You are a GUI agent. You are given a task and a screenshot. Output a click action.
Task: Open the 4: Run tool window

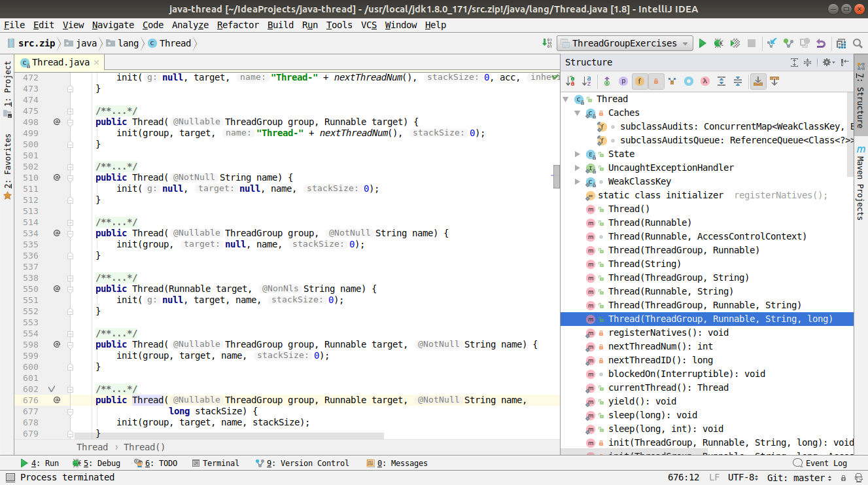click(x=40, y=463)
